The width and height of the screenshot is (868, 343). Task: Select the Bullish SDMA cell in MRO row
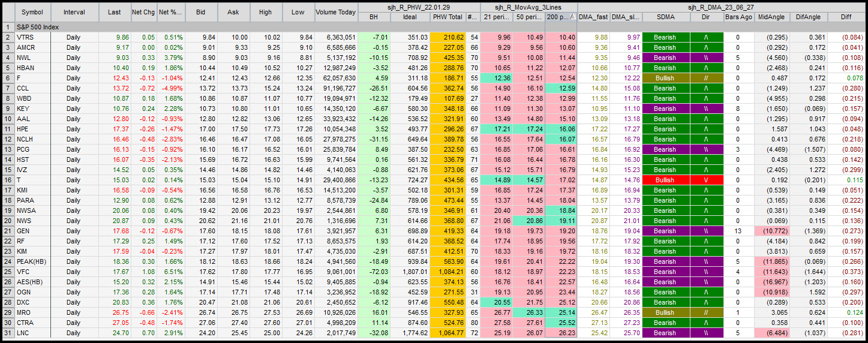point(665,312)
